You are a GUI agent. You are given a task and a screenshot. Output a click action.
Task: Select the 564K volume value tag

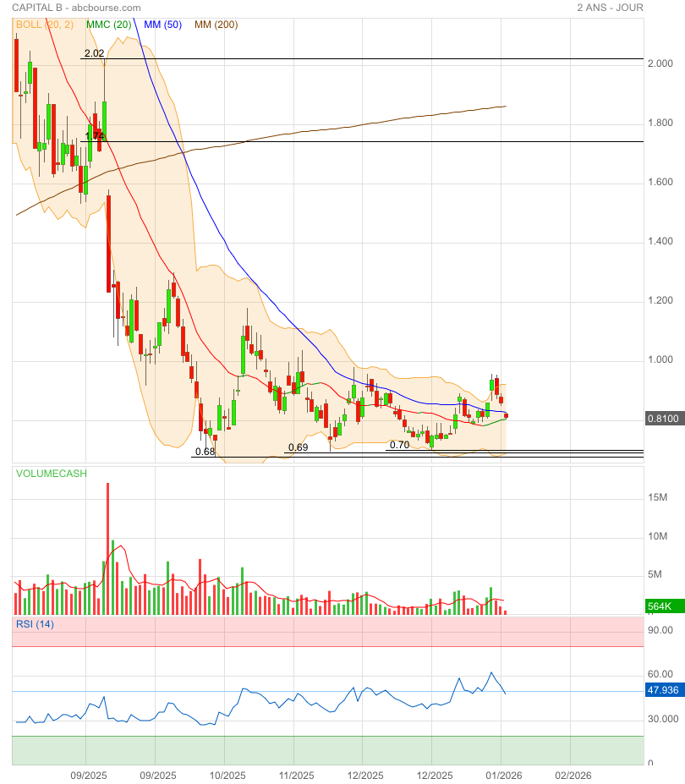658,606
